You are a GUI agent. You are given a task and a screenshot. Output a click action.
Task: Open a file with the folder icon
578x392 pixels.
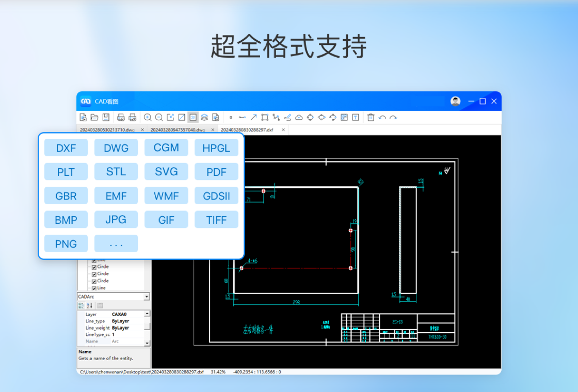94,118
